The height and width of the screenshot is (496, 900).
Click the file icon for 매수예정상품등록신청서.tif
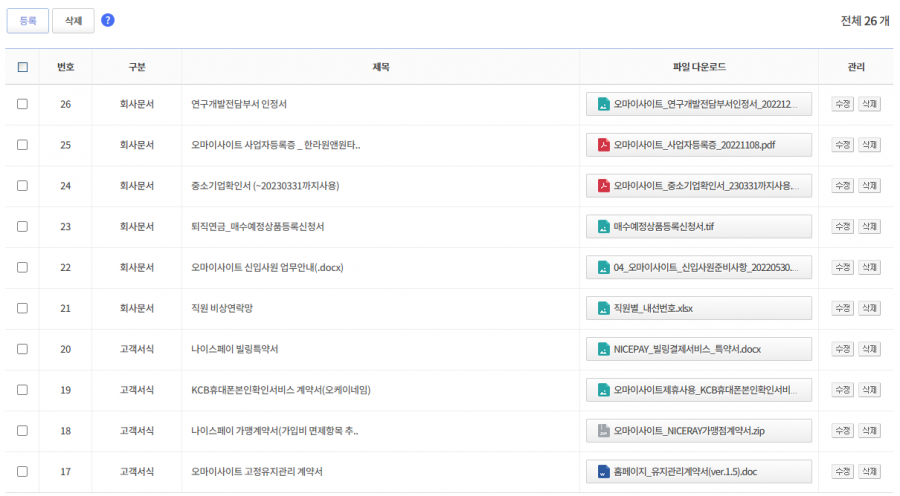(x=603, y=227)
